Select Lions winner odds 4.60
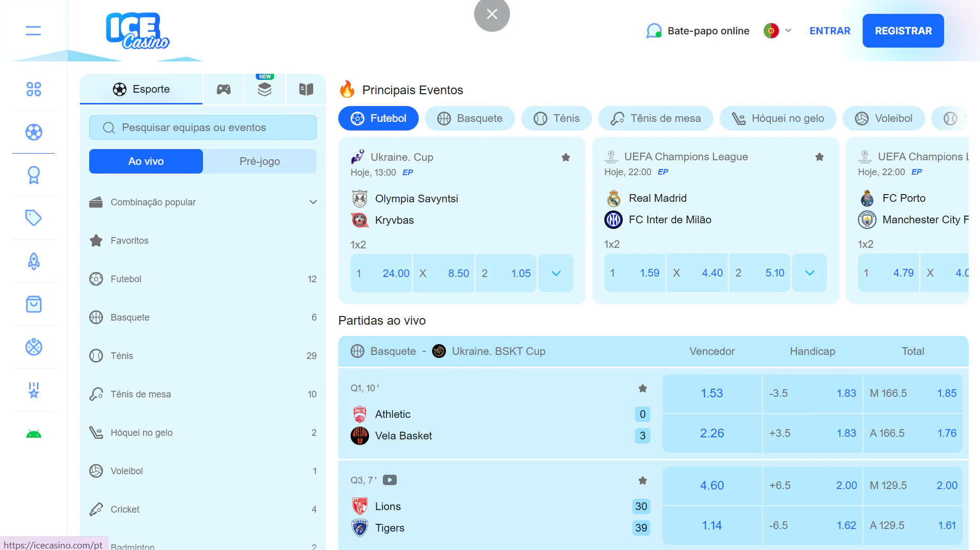The height and width of the screenshot is (550, 980). 712,485
